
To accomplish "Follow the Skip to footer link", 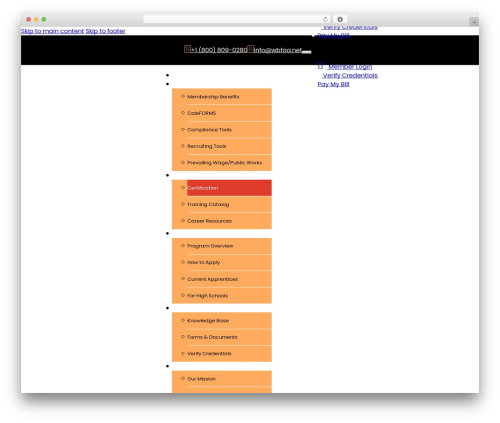I will (105, 31).
